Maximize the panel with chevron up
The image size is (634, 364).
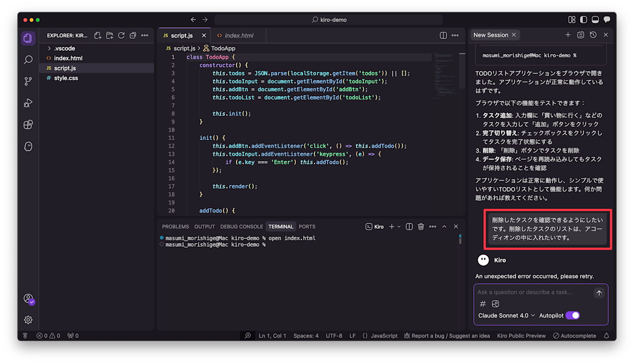click(444, 227)
